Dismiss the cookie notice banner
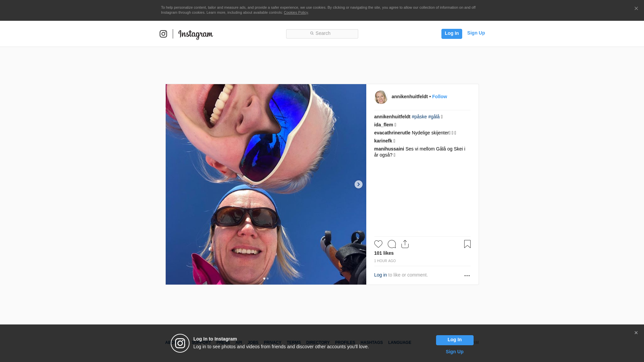644x362 pixels. pos(636,9)
